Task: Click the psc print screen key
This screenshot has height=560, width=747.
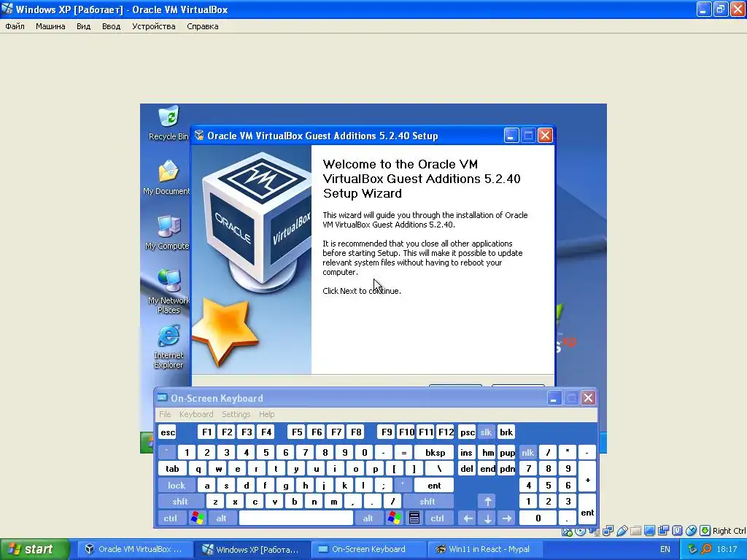Action: click(468, 432)
